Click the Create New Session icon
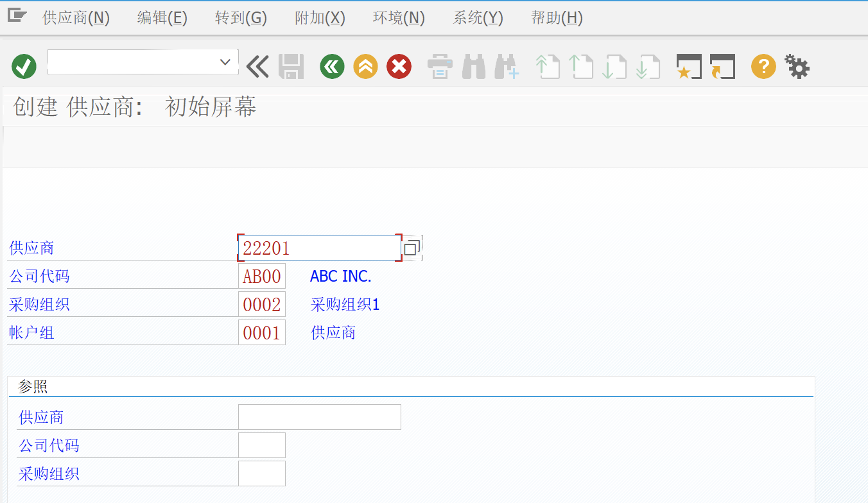 point(689,66)
